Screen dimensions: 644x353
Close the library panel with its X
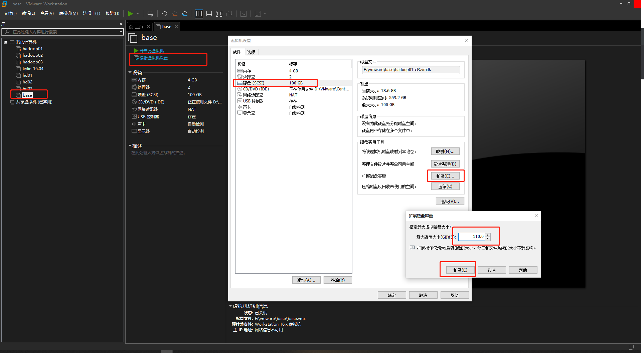(x=121, y=24)
